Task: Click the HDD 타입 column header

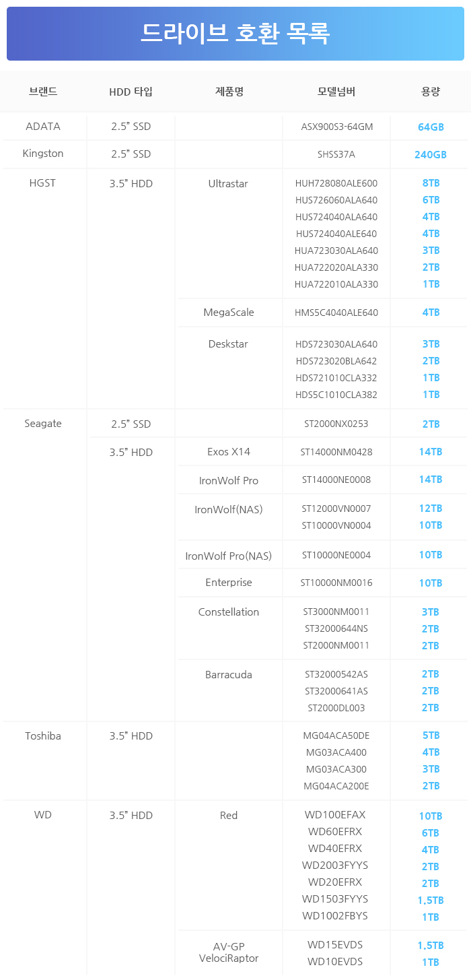Action: point(131,92)
